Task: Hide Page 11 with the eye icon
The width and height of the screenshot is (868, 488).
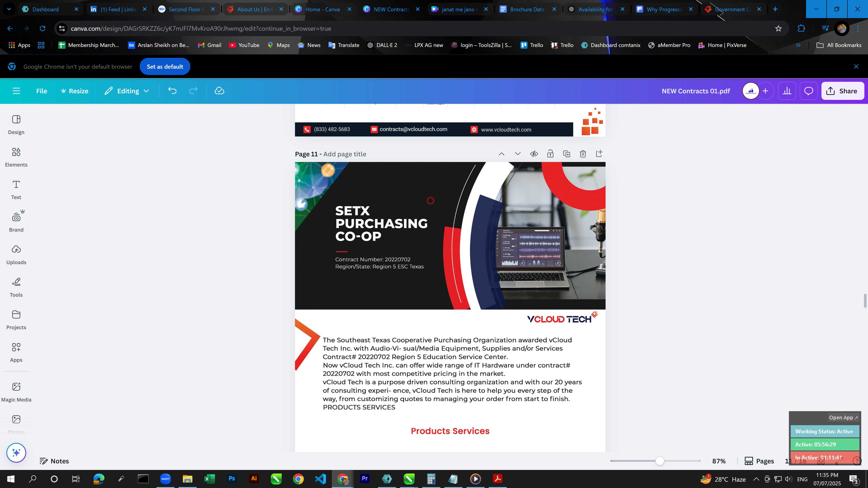Action: pos(534,154)
